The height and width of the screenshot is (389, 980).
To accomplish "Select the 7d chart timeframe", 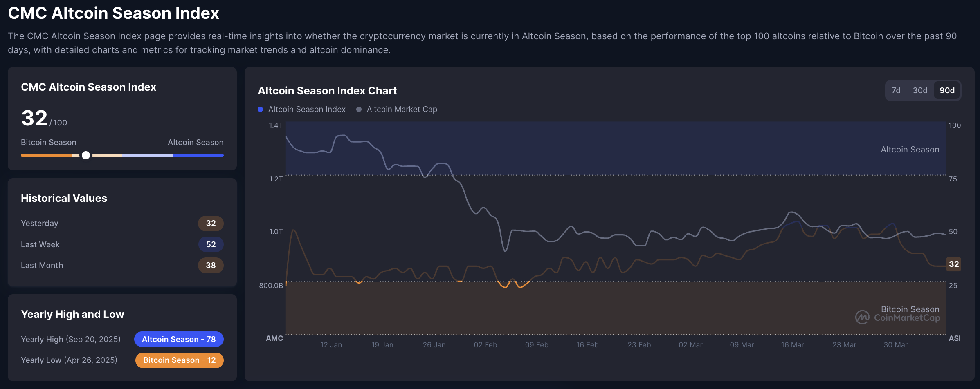I will [896, 90].
